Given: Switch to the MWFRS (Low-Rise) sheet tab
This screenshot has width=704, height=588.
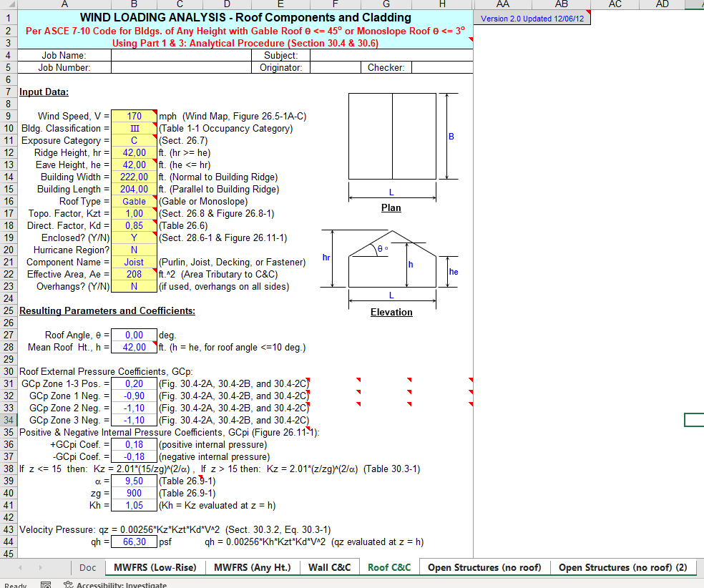Looking at the screenshot, I should pos(155,567).
